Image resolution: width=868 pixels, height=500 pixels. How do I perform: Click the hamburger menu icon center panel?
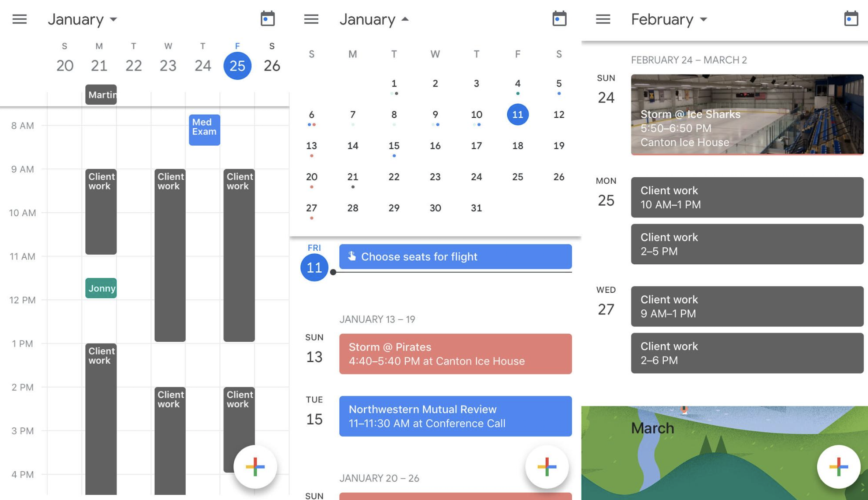(311, 18)
